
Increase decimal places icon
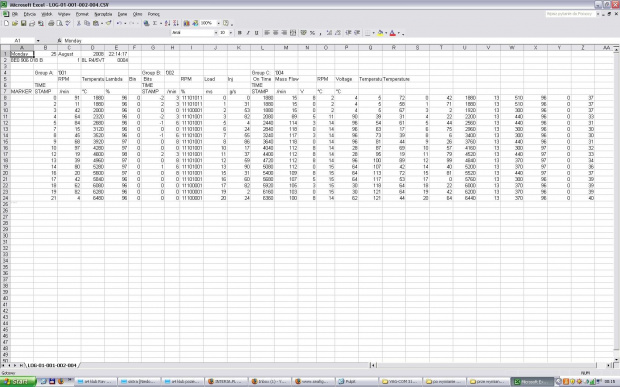pos(329,33)
